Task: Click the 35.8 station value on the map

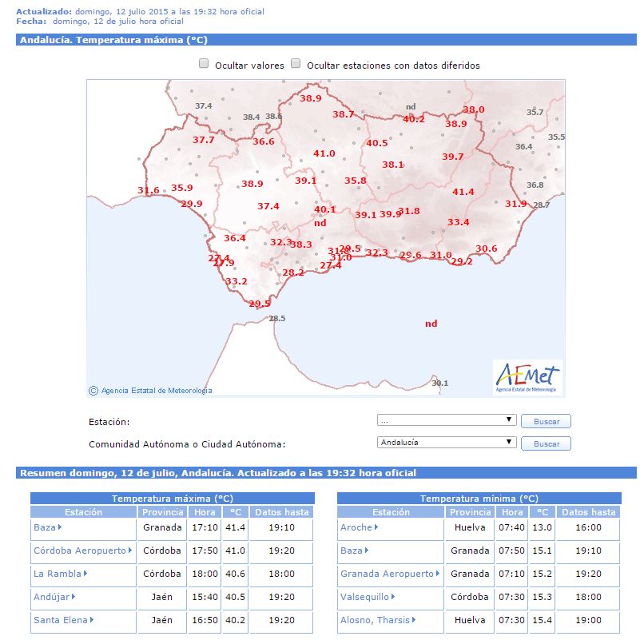Action: 356,181
